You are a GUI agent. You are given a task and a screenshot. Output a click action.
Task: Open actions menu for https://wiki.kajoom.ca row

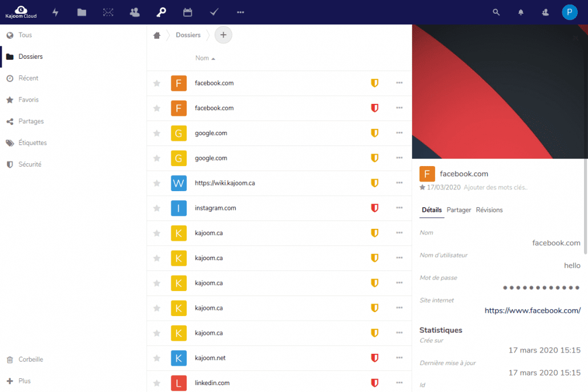pyautogui.click(x=399, y=183)
